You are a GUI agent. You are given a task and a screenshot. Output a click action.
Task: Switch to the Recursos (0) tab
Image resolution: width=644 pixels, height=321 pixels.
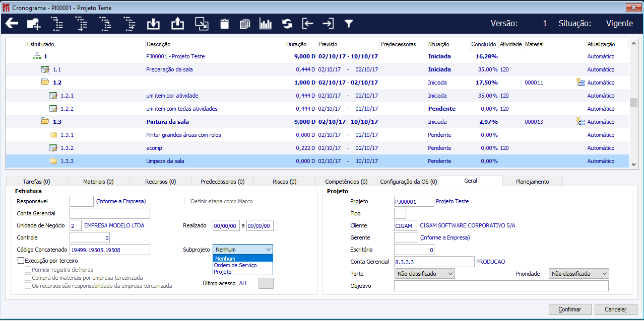click(x=160, y=182)
